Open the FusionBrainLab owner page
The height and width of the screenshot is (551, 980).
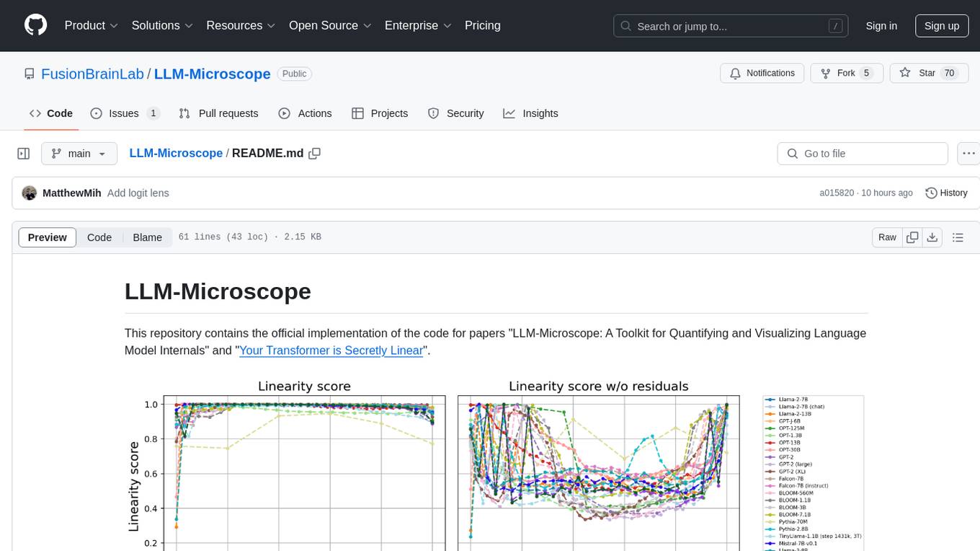[x=93, y=74]
